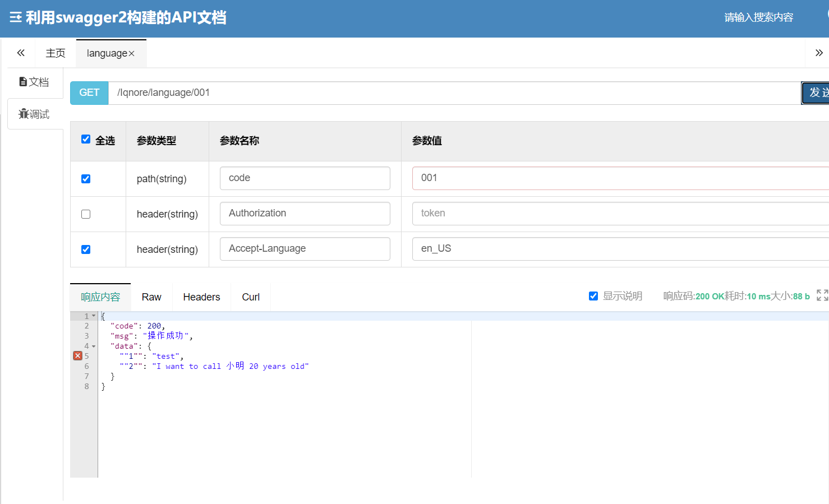Click the Accept-Language parameter name field

point(305,249)
